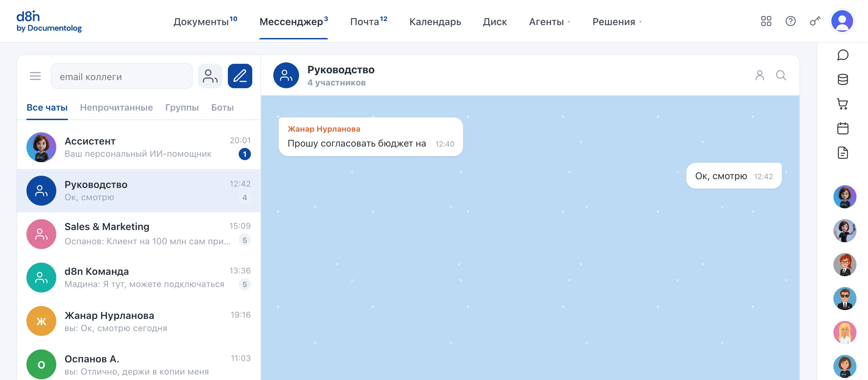Open the Жанар Нурланова chat
Viewport: 868px width, 380px height.
(139, 321)
